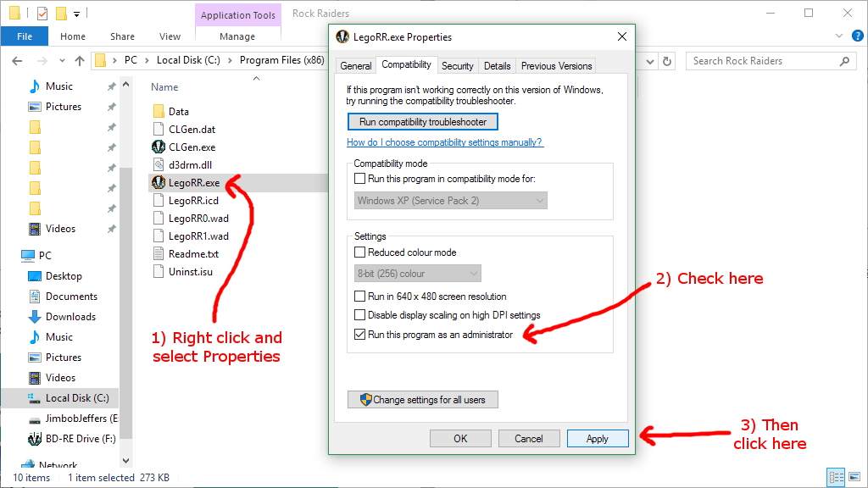Select the d3drm.dll file icon
Viewport: 868px width, 488px height.
(x=159, y=164)
